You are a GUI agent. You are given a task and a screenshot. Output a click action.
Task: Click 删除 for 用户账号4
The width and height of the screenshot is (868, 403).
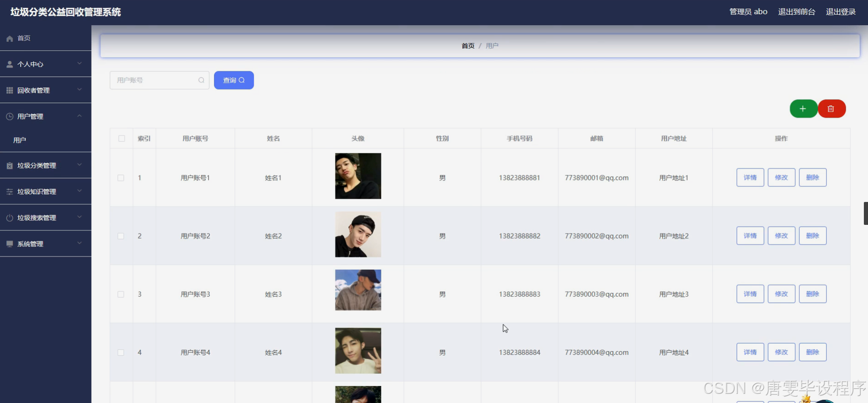pyautogui.click(x=813, y=352)
